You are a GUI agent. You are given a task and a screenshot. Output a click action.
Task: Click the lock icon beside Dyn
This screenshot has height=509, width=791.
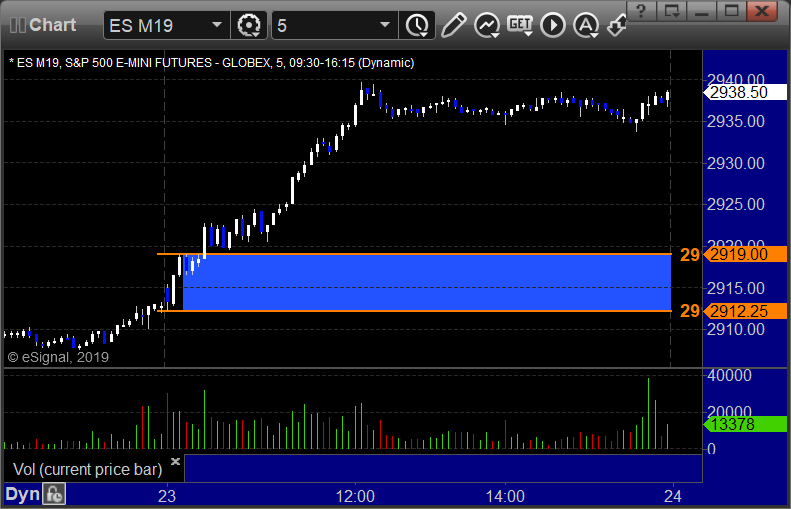point(53,494)
